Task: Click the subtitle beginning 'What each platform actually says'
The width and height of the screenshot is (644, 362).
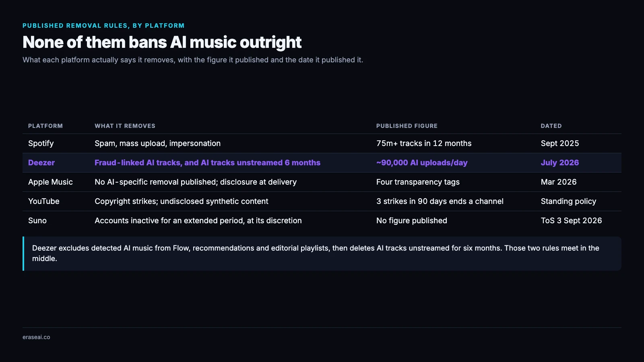Action: coord(193,60)
